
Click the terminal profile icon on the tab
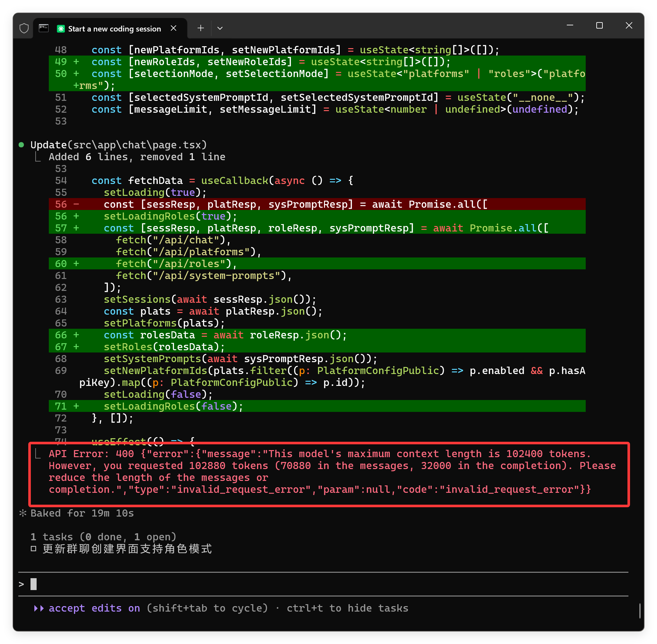pos(44,28)
